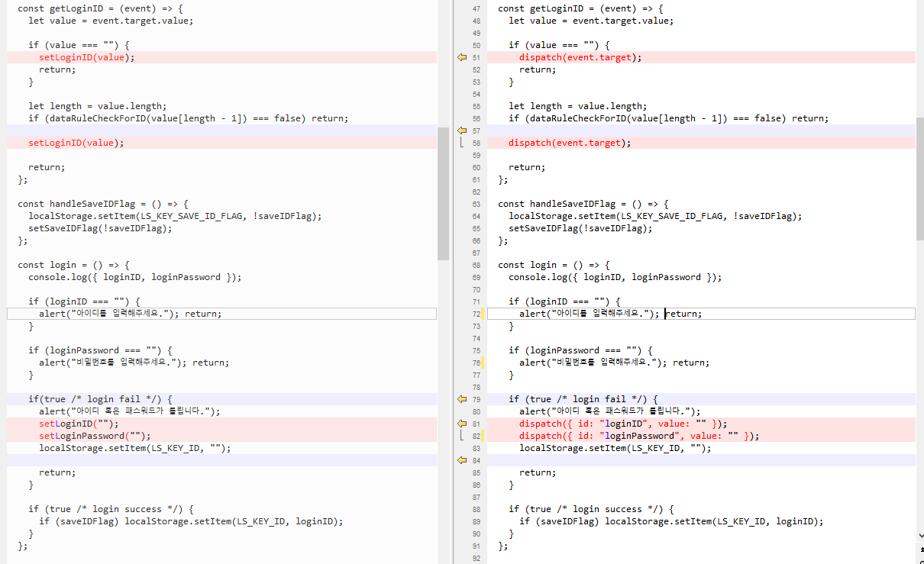Click 'if (true /* login fail */)' on line 79
This screenshot has width=924, height=564.
(x=583, y=399)
